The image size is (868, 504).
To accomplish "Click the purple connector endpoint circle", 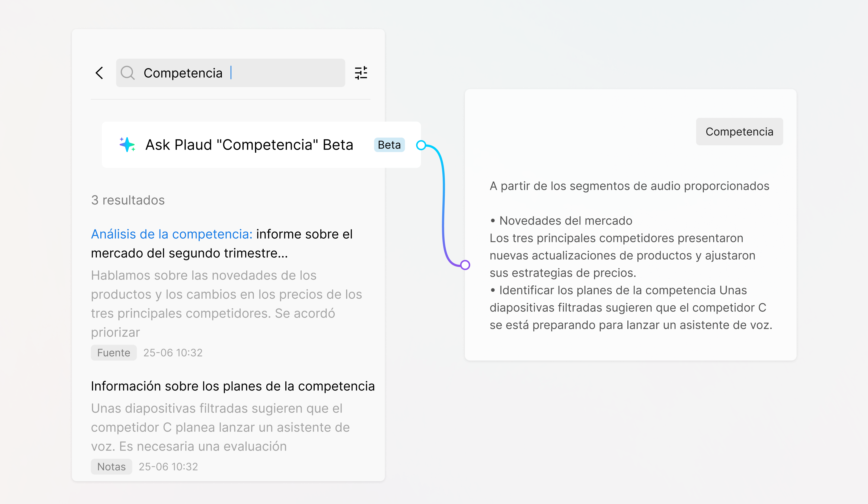I will pos(465,265).
